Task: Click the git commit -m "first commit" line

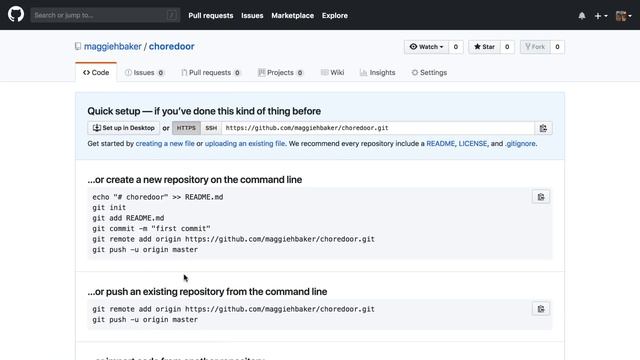Action: [151, 229]
